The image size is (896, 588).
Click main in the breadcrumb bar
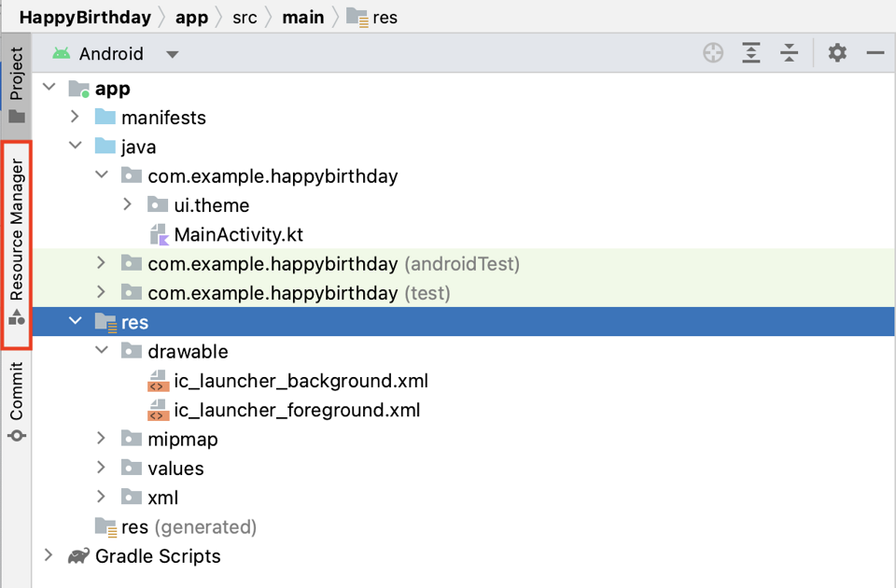coord(303,16)
